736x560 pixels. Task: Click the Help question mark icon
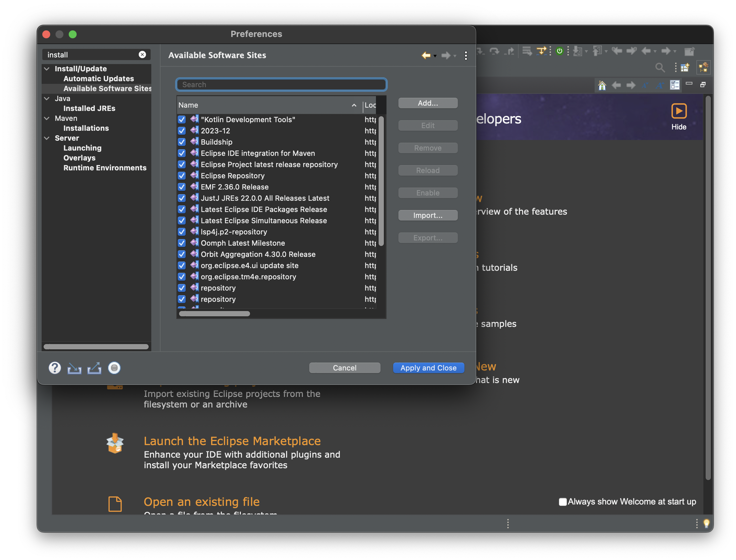pos(55,368)
